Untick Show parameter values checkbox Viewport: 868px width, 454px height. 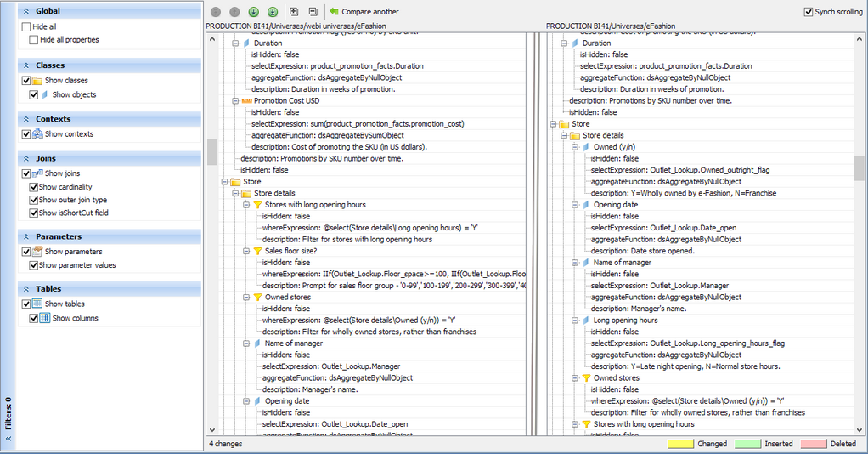pyautogui.click(x=34, y=265)
